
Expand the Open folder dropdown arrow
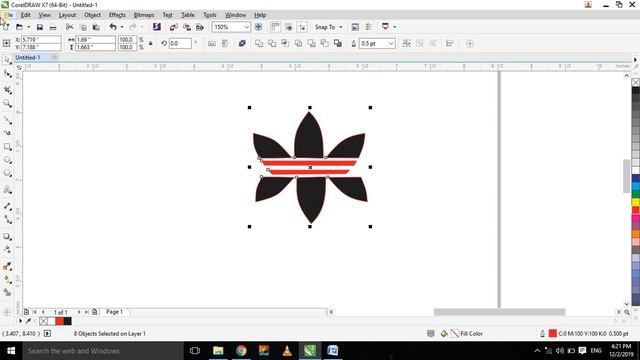point(28,27)
